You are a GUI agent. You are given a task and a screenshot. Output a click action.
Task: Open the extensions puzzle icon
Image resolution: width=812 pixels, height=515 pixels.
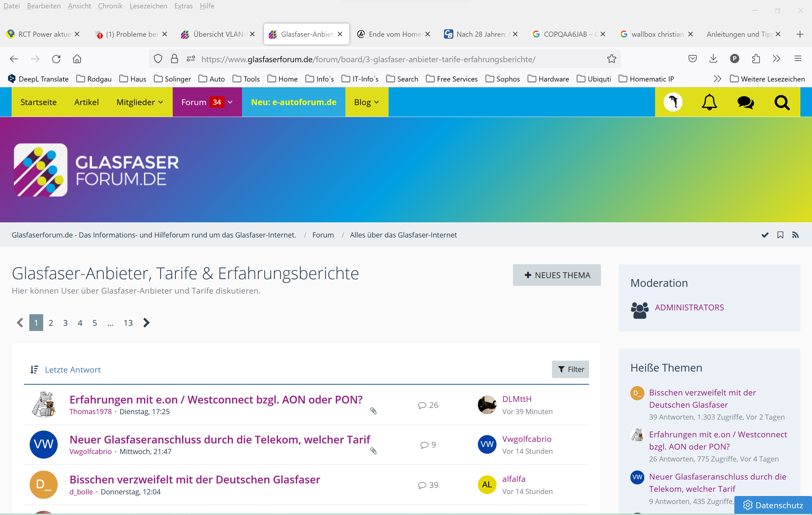pyautogui.click(x=756, y=59)
